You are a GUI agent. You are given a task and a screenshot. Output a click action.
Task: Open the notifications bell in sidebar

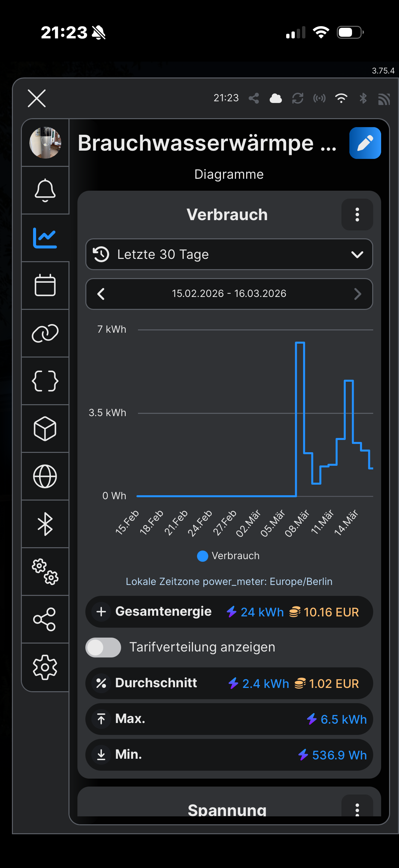(x=45, y=190)
